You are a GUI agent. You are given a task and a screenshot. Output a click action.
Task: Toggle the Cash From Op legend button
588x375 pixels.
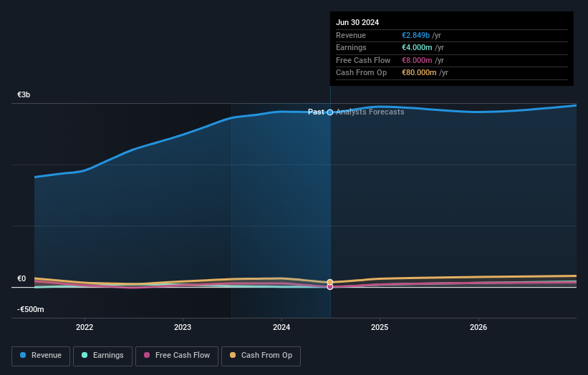(261, 356)
